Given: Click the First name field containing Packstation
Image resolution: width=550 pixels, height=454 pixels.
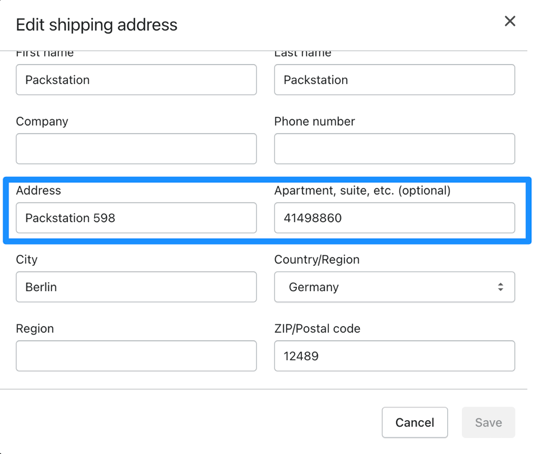Looking at the screenshot, I should pyautogui.click(x=136, y=80).
